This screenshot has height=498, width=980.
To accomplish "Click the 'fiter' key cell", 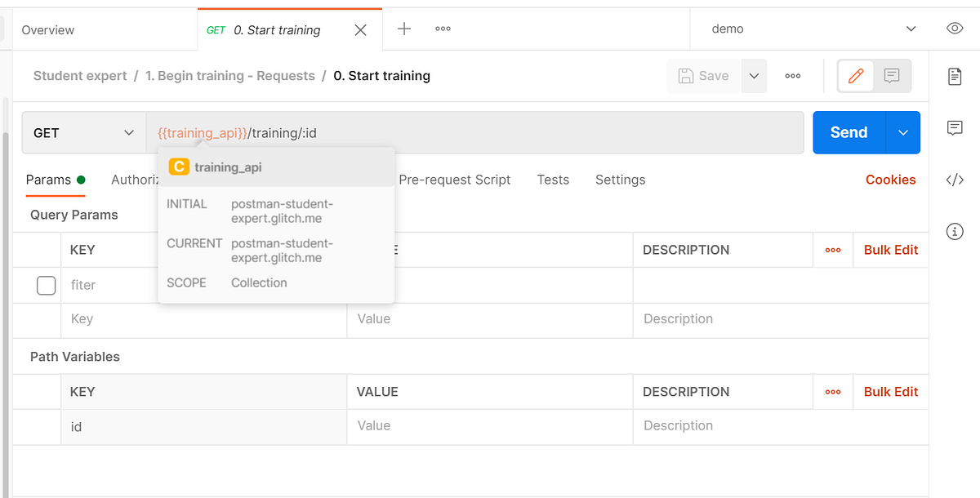I will 204,285.
